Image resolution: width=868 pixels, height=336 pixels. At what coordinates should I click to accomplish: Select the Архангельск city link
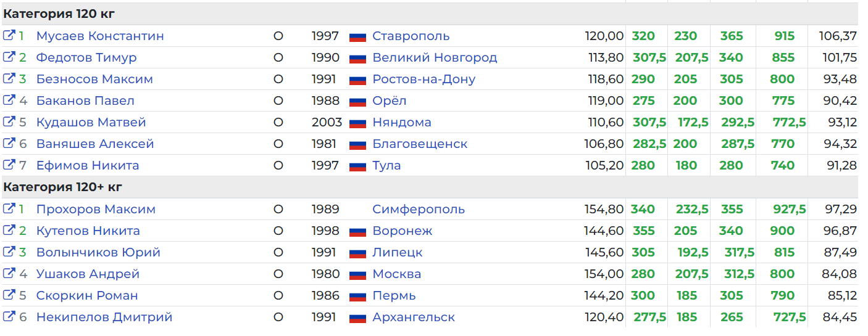click(414, 317)
